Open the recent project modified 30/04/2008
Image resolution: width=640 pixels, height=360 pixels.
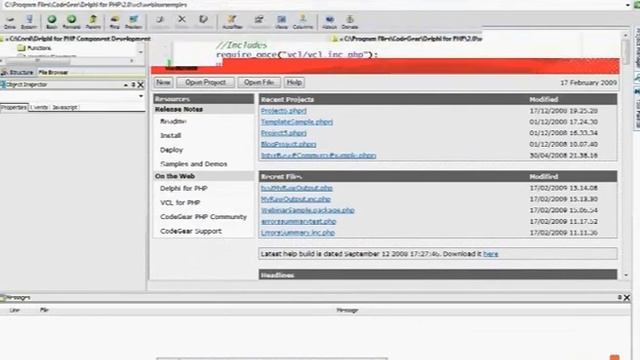[318, 156]
